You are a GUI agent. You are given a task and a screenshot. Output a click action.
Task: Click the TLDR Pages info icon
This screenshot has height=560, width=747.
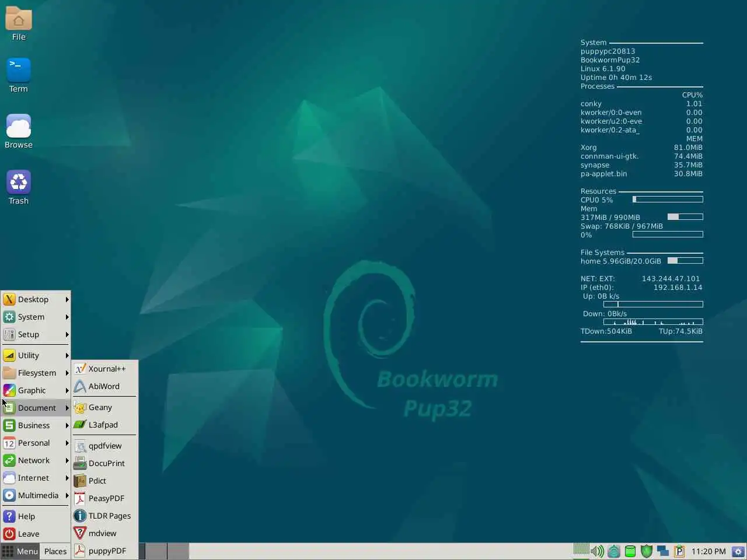point(80,516)
